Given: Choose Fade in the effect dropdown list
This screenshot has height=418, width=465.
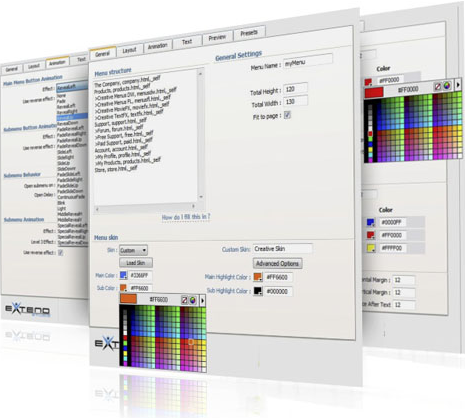Looking at the screenshot, I should tap(61, 101).
